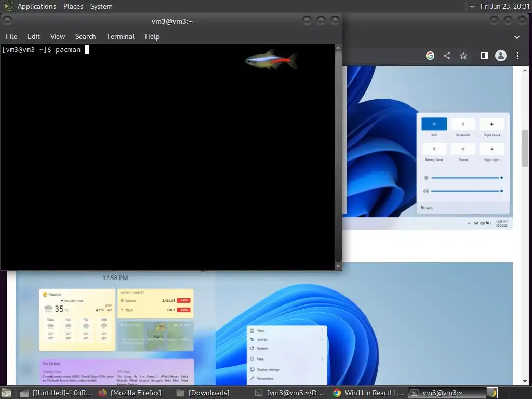This screenshot has height=399, width=532.
Task: Click the volume slider in the quick settings screenshot
Action: click(467, 191)
